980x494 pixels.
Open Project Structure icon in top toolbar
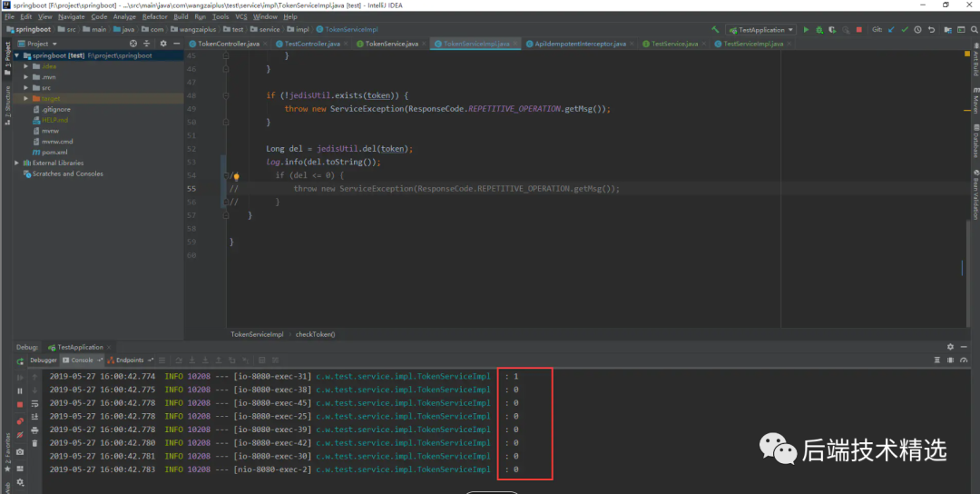tap(948, 29)
